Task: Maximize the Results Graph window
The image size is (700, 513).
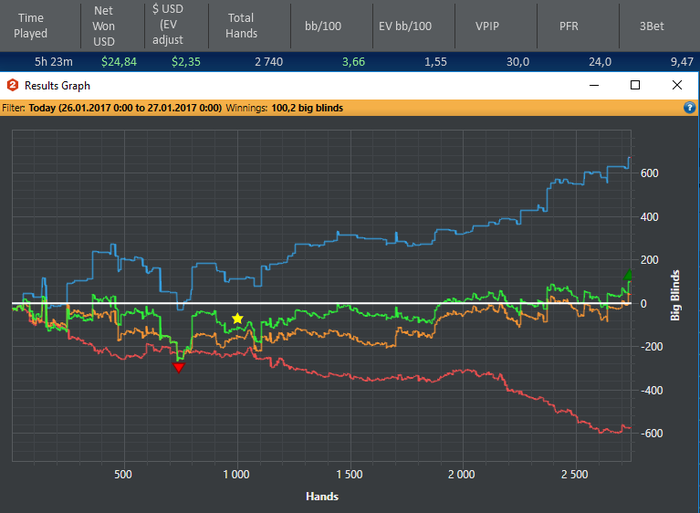Action: click(635, 85)
